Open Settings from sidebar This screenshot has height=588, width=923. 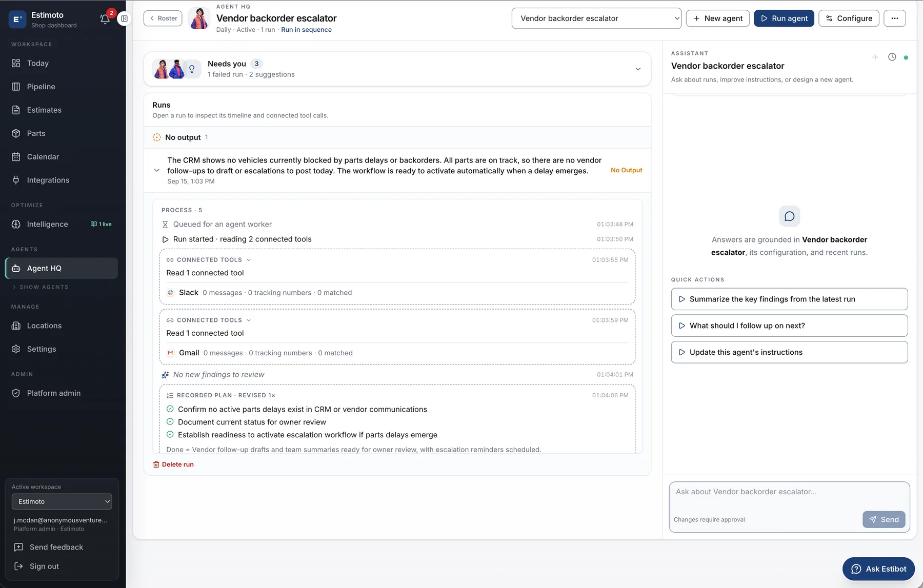pyautogui.click(x=62, y=349)
